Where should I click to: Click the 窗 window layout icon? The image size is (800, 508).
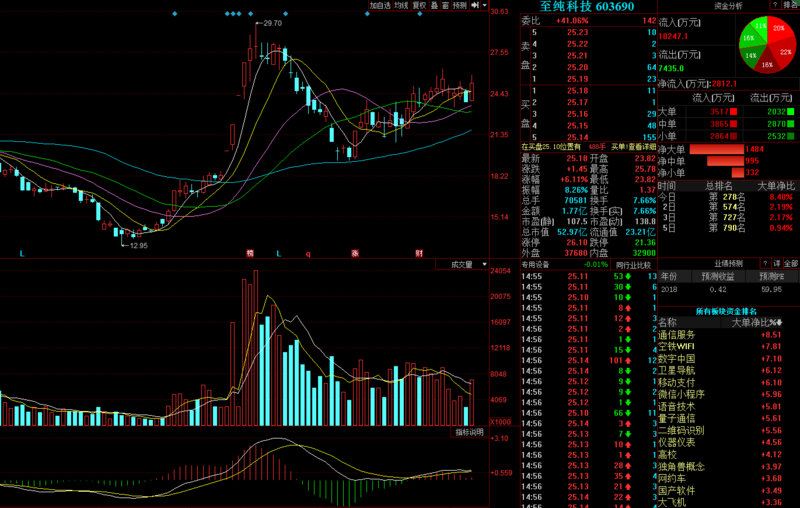click(x=446, y=5)
